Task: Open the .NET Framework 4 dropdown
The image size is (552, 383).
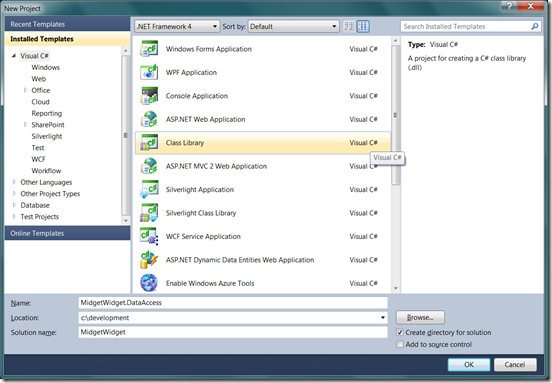Action: [177, 26]
